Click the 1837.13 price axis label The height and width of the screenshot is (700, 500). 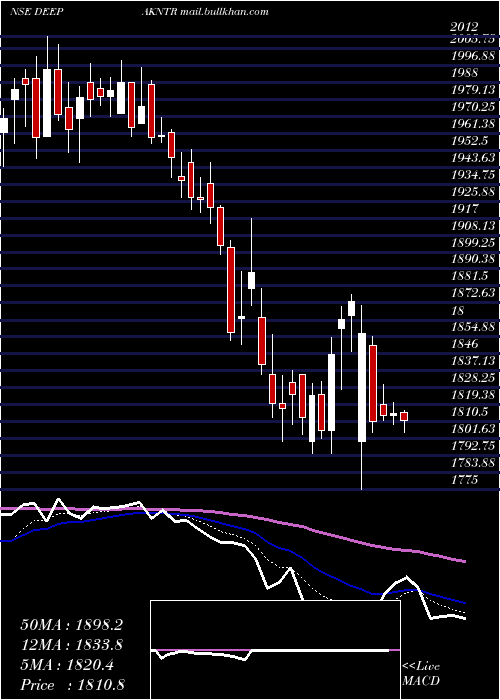pyautogui.click(x=472, y=361)
